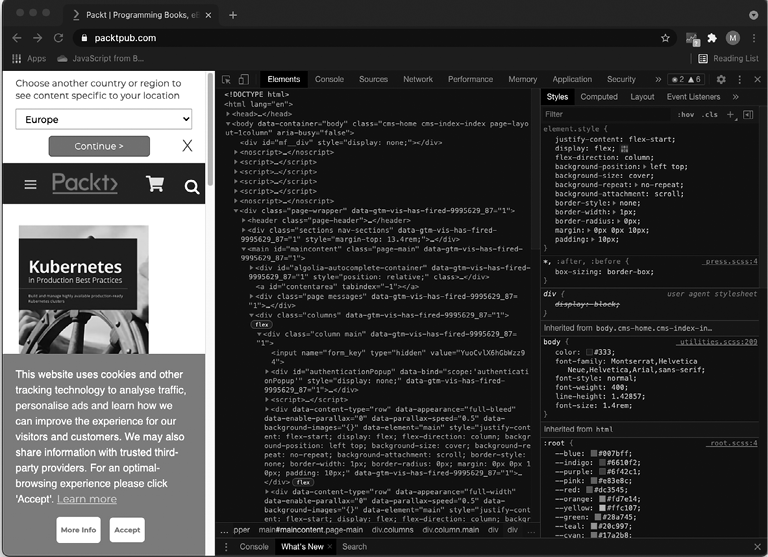Screen dimensions: 768x557
Task: Click the shopping cart icon
Action: (x=154, y=184)
